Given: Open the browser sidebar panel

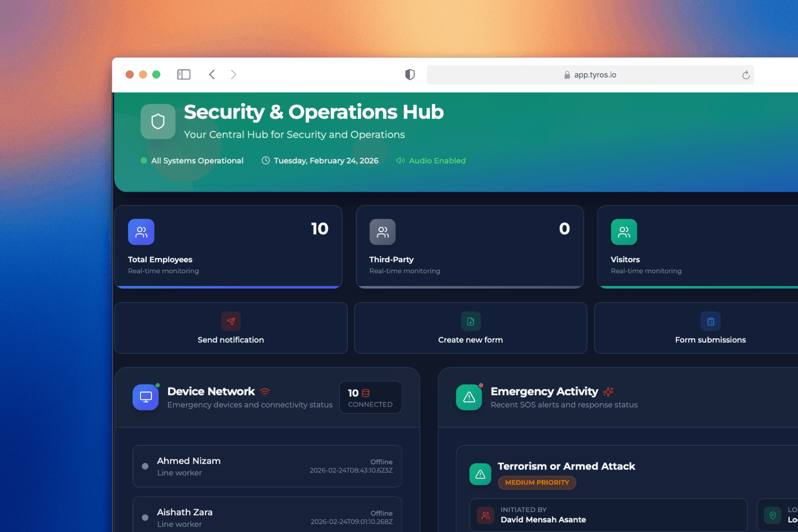Looking at the screenshot, I should pyautogui.click(x=184, y=74).
